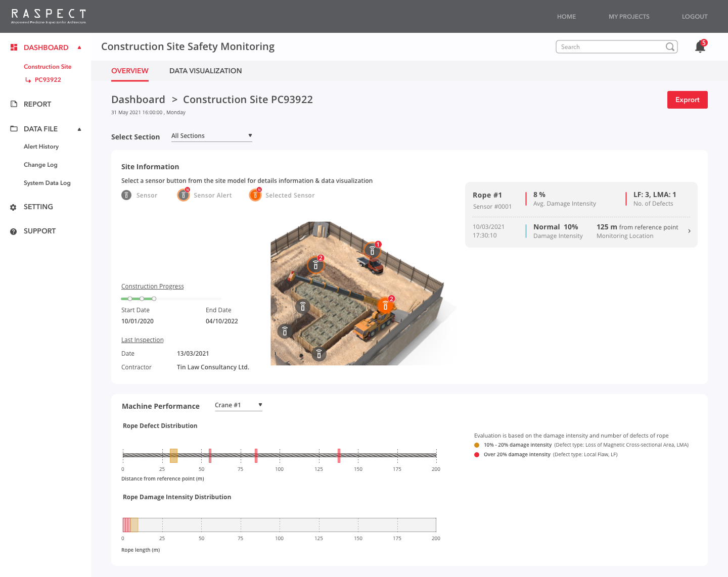Select the orange highlighted sensor on crane
728x577 pixels.
385,306
